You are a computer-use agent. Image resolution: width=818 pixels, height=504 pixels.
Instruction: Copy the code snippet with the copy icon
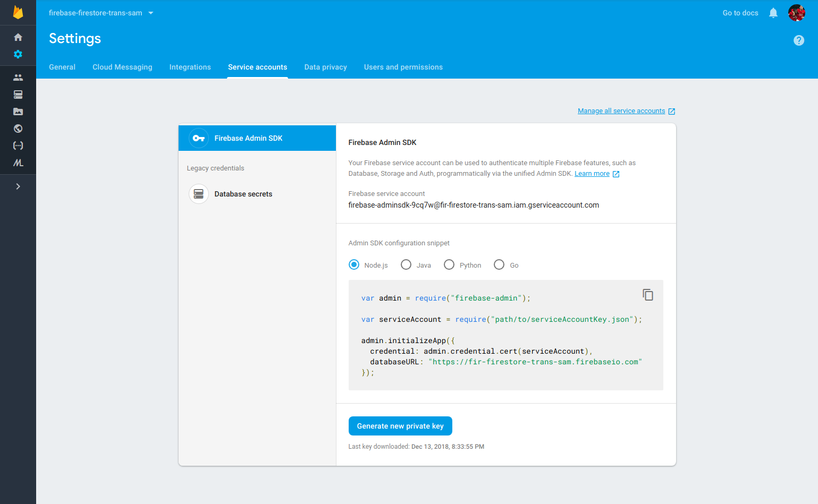click(648, 295)
